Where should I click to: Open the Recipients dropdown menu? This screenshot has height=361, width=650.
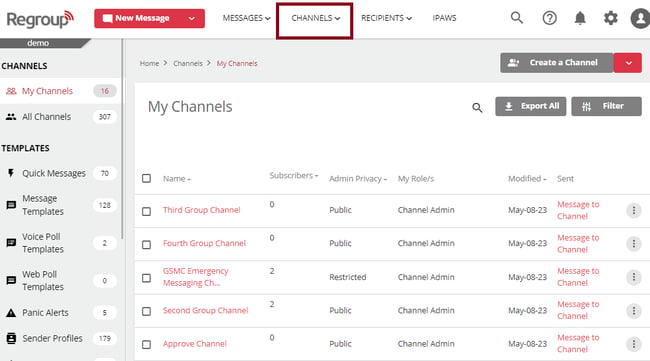[386, 18]
